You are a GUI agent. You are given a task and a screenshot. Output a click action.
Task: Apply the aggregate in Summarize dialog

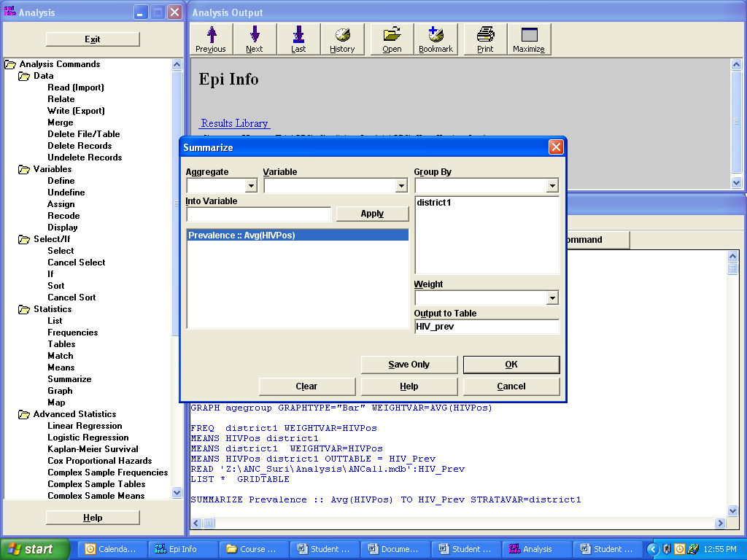[373, 214]
